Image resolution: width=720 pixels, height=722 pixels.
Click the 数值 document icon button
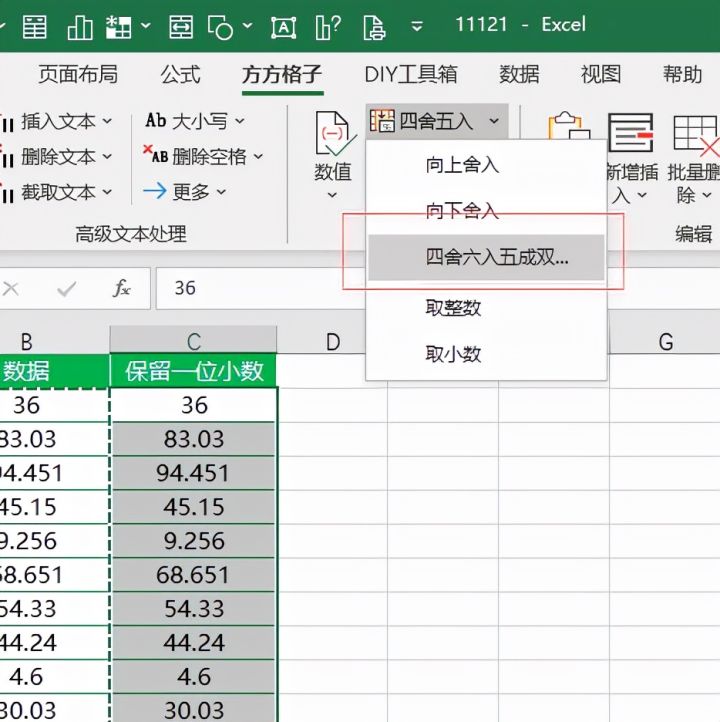tap(335, 134)
